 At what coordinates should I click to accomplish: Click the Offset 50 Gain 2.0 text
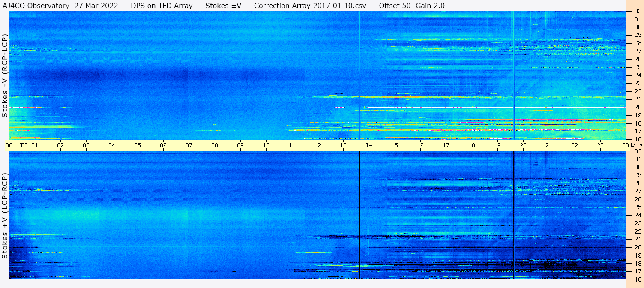412,6
